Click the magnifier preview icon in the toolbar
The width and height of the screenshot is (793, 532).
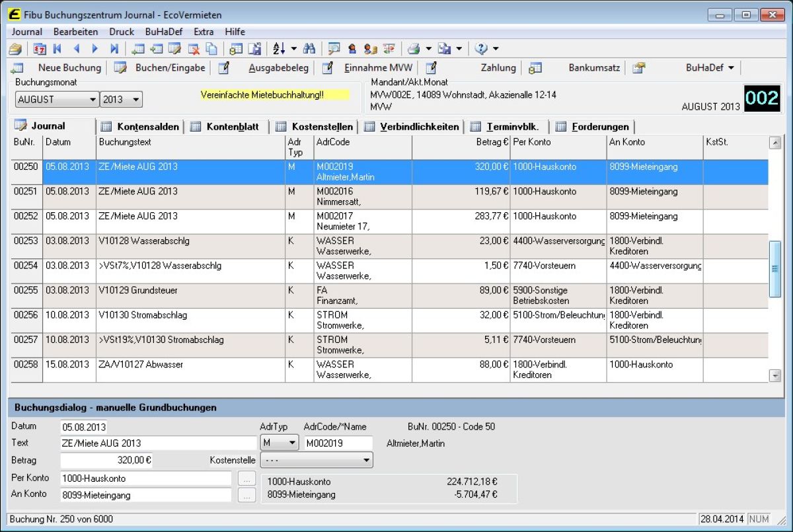tap(334, 48)
